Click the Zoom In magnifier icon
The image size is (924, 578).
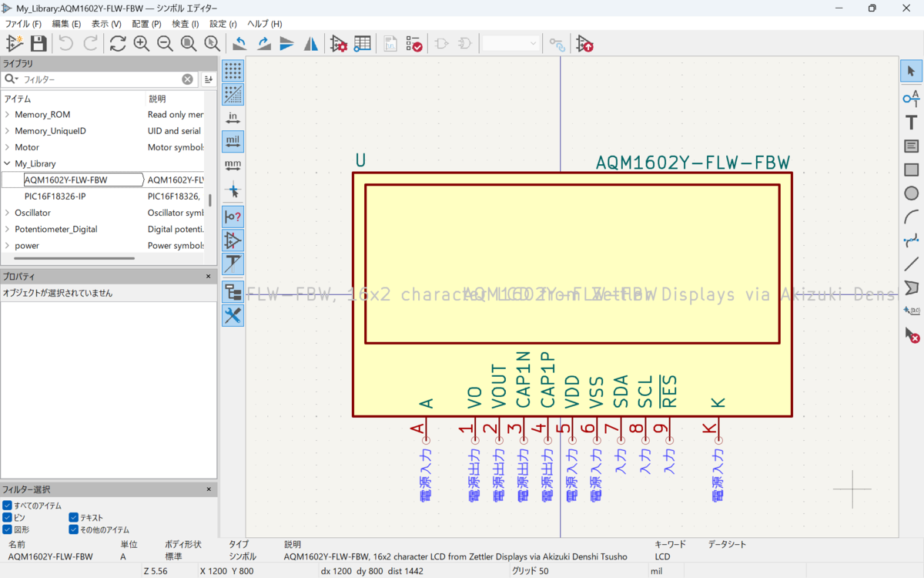coord(141,43)
